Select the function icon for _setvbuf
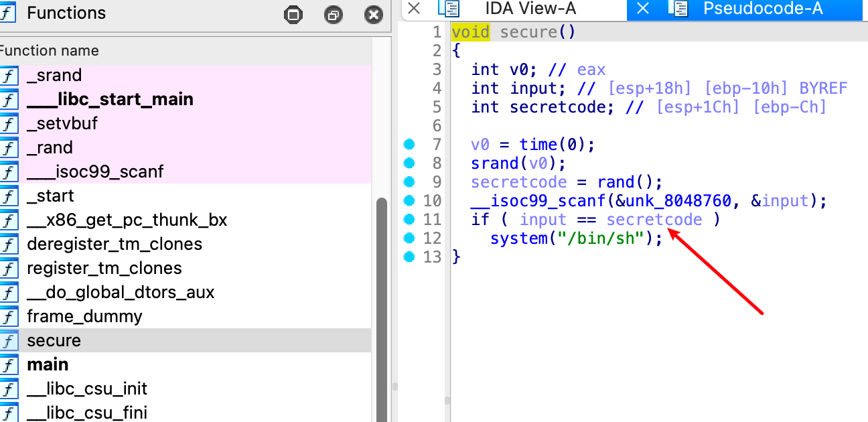 [9, 124]
